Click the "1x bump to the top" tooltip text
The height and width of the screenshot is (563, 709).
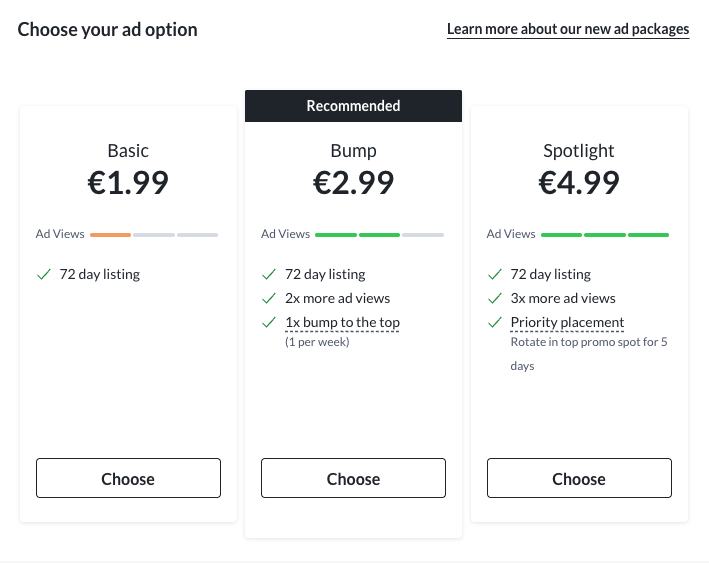(x=342, y=322)
